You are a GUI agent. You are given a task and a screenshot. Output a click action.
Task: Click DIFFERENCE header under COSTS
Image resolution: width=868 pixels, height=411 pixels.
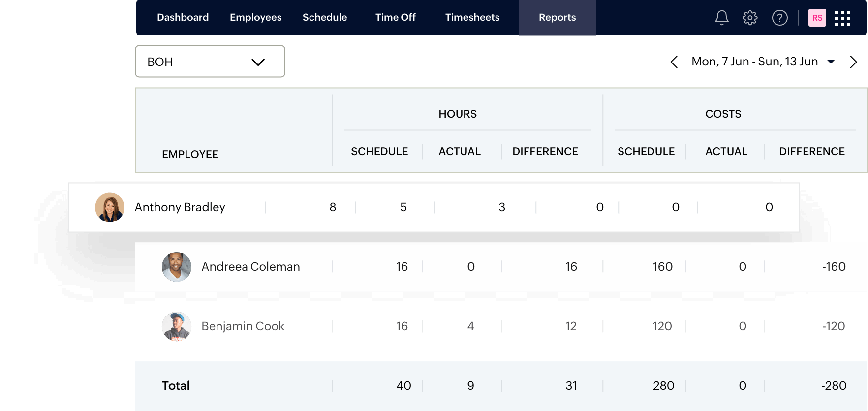pos(812,151)
